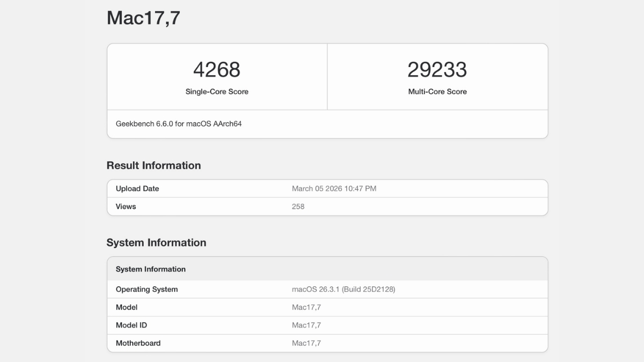Select the Single-Core Score label
This screenshot has width=644, height=362.
(217, 92)
